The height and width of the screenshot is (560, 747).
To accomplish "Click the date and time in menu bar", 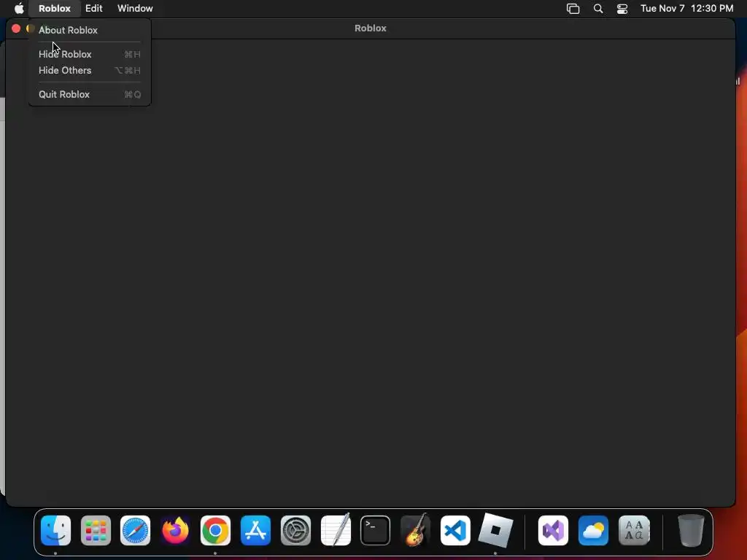I will click(686, 9).
